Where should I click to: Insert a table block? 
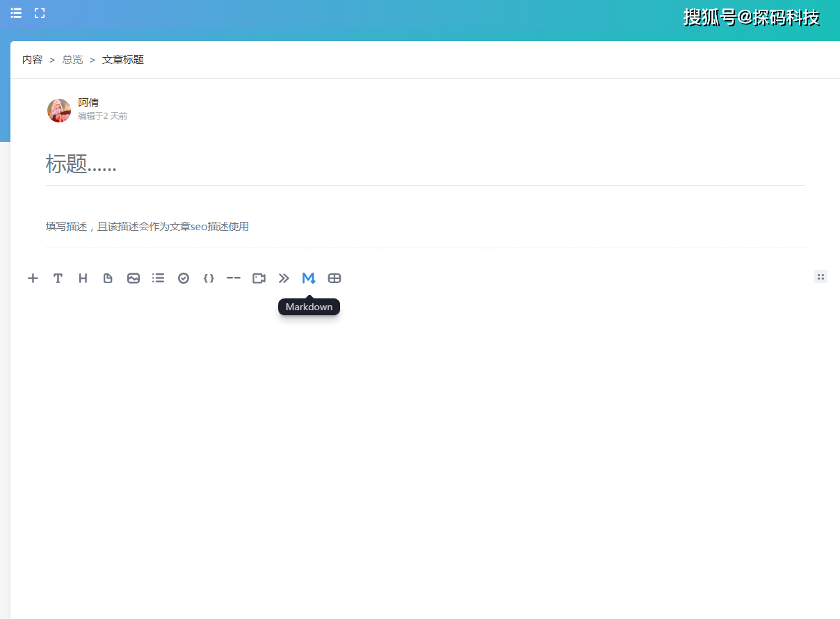pyautogui.click(x=334, y=278)
